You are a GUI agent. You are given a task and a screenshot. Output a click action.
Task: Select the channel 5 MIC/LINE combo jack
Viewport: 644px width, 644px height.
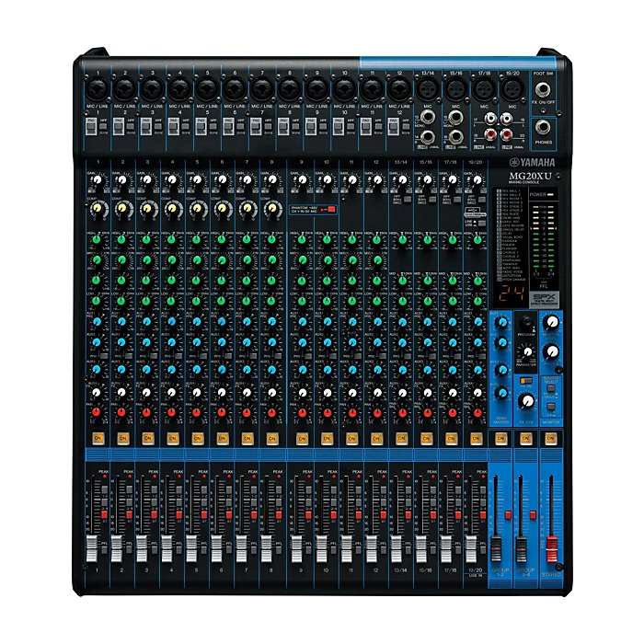point(207,89)
